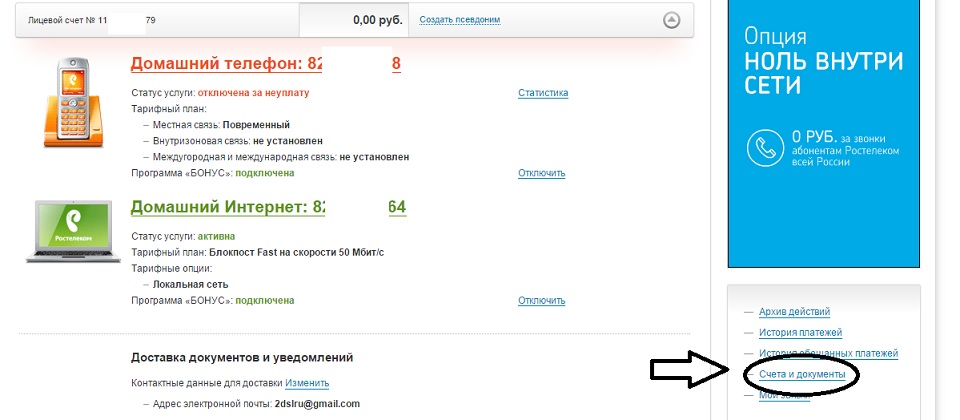Click the 0,00 руб. balance field
The width and height of the screenshot is (960, 420).
(x=351, y=20)
